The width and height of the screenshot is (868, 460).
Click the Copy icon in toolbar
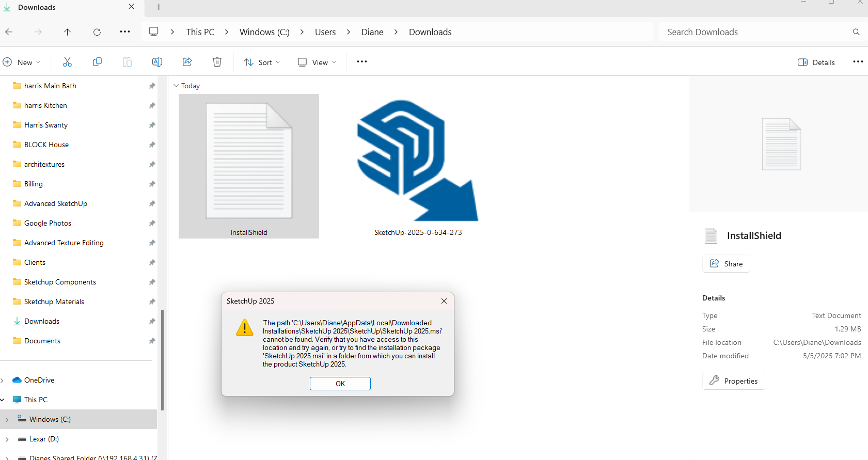click(97, 62)
